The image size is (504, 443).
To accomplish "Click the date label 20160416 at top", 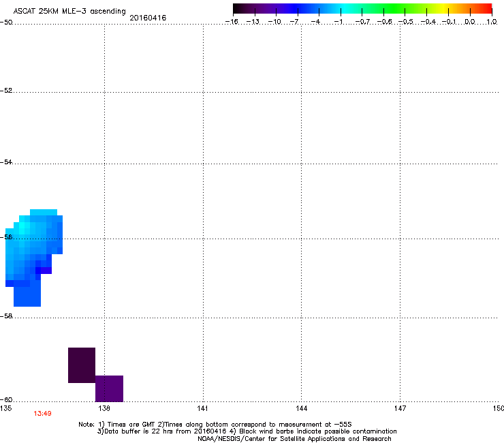I will tap(148, 18).
